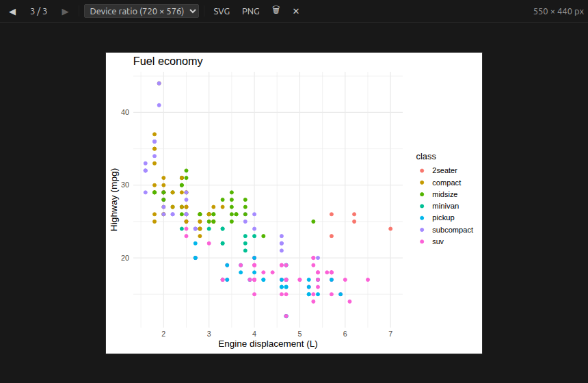Click the midsize legend label
Screen dimensions: 588x383
(444, 194)
